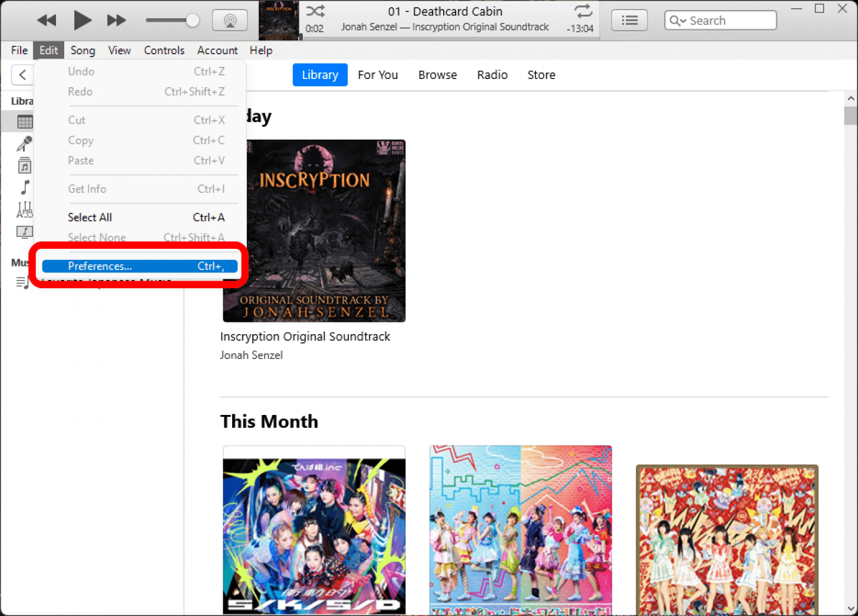Screen dimensions: 858x616
Task: Open the Controls menu
Action: (x=164, y=51)
